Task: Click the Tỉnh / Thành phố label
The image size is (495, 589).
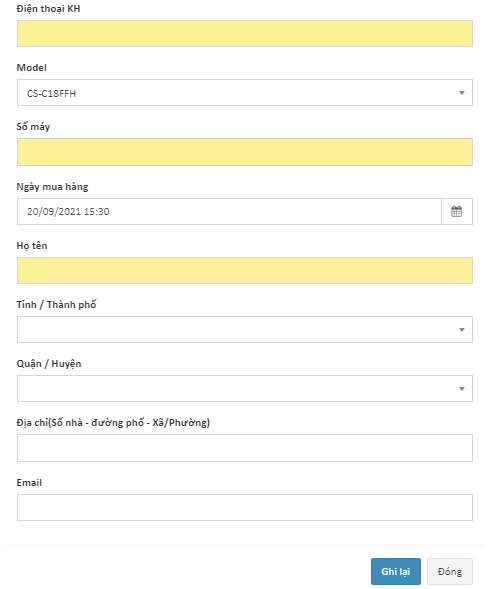Action: (56, 304)
